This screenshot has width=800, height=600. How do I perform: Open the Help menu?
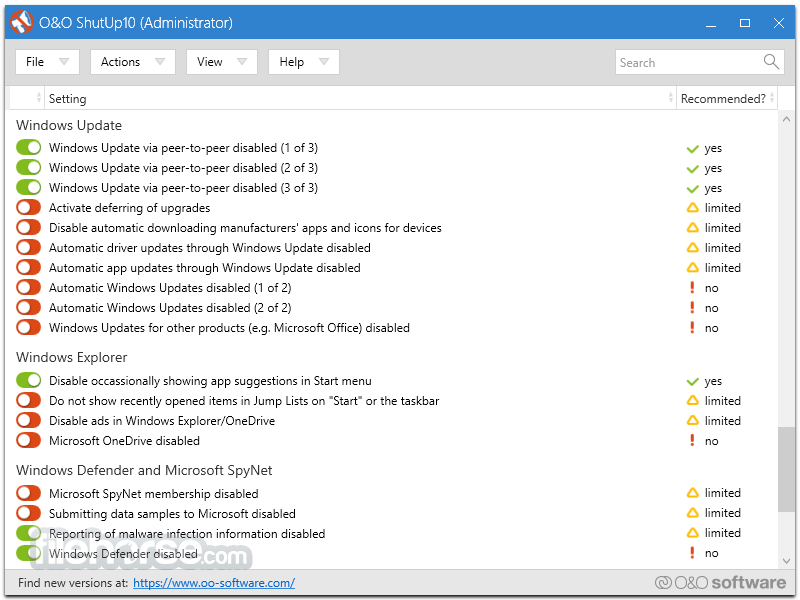(304, 62)
